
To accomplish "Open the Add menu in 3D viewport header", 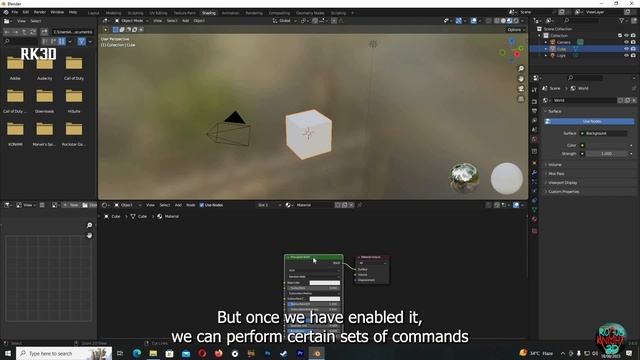I will point(185,20).
